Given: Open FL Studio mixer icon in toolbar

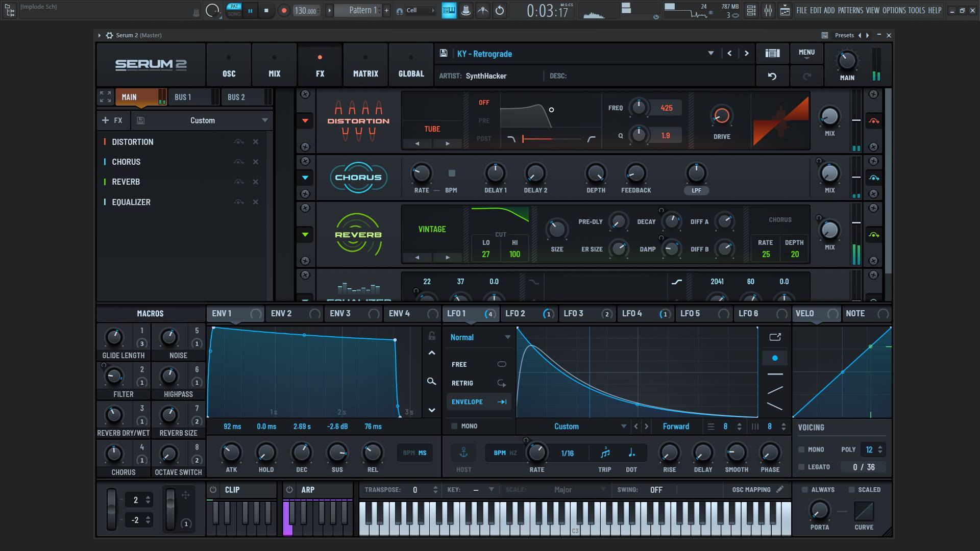Looking at the screenshot, I should click(x=768, y=10).
